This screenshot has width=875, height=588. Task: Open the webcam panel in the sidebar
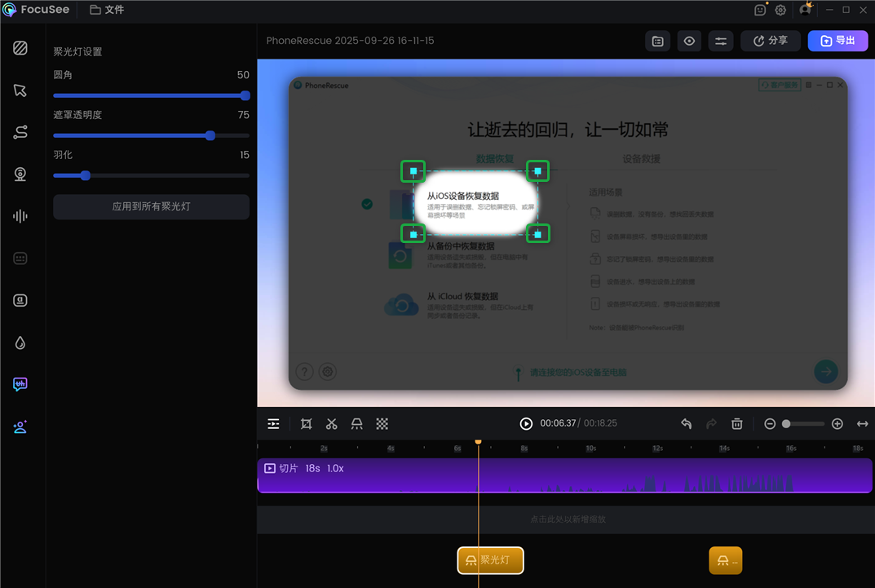click(20, 174)
